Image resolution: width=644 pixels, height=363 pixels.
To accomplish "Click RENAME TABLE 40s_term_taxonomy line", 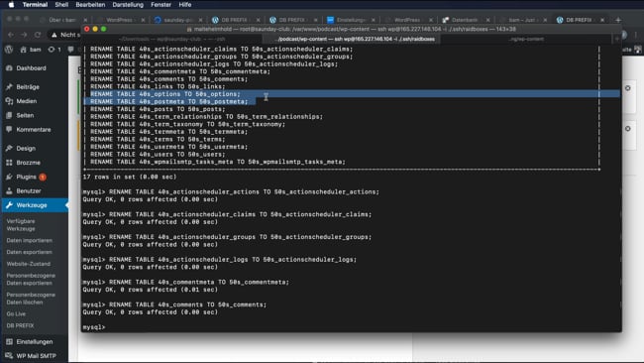I will [187, 124].
